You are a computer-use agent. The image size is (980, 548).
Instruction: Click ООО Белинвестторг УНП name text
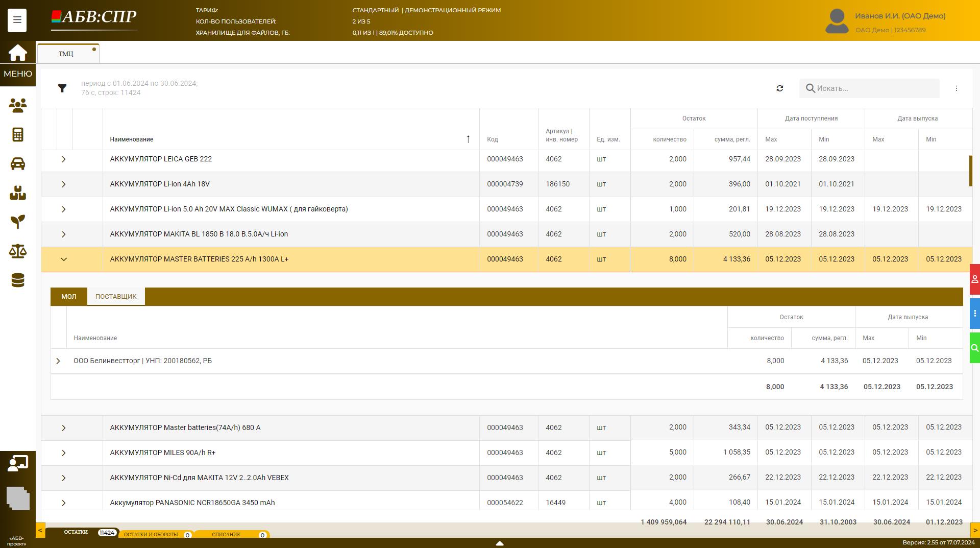143,361
